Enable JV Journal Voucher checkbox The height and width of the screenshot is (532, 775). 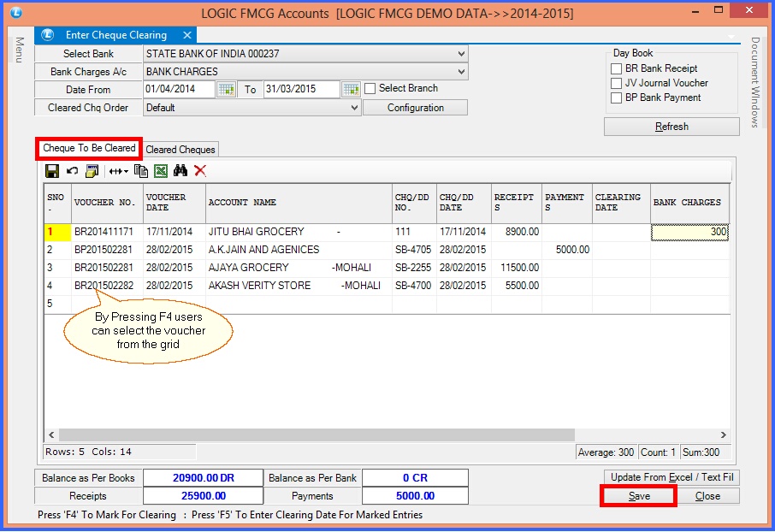click(x=617, y=83)
